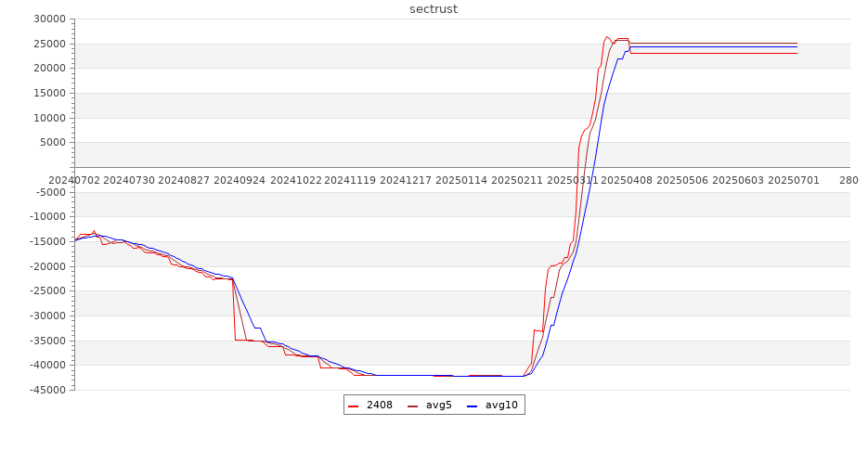Click the 20250603 date label
Image resolution: width=868 pixels, height=464 pixels.
tap(738, 180)
